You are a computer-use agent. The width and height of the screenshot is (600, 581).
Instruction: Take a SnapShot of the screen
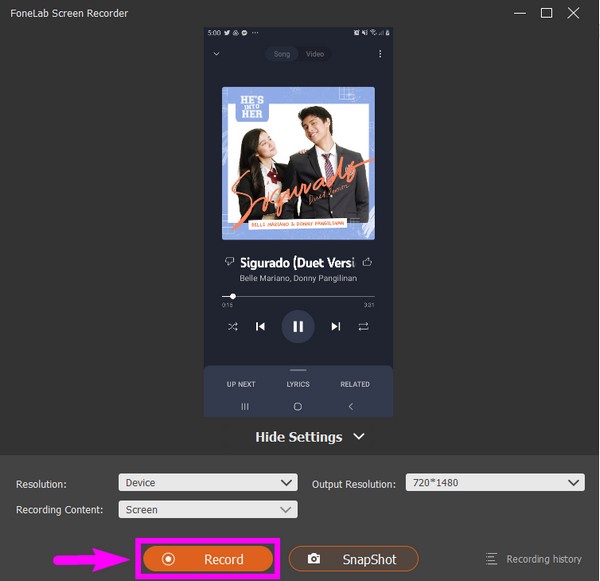(x=354, y=559)
